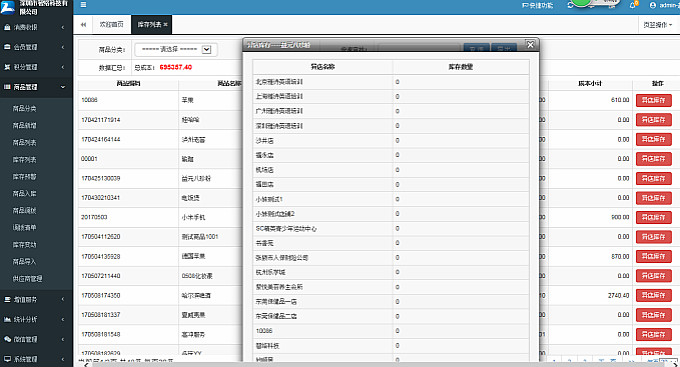
Task: Open the notification bell
Action: pos(633,5)
